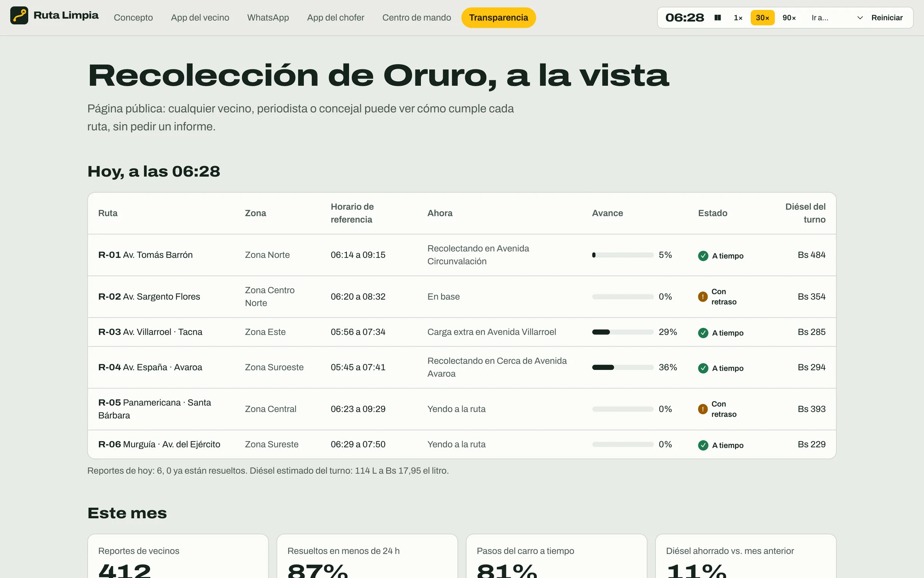Click the Estado column header

click(x=712, y=213)
